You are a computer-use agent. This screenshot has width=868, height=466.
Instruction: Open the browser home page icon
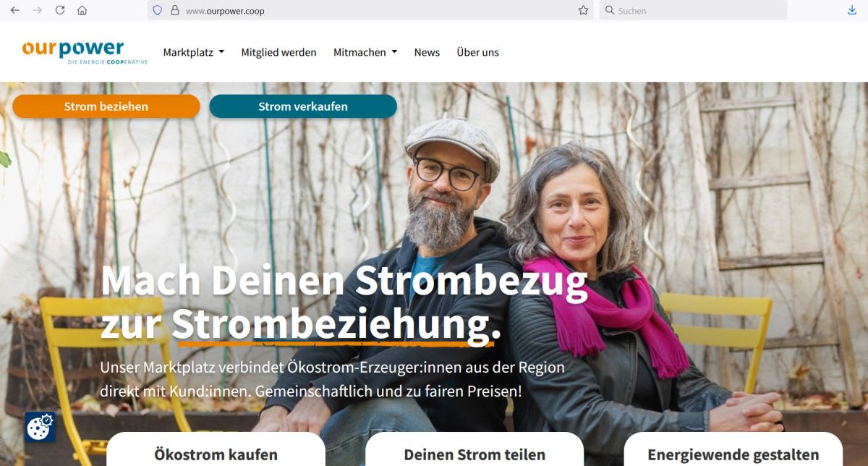coord(82,10)
